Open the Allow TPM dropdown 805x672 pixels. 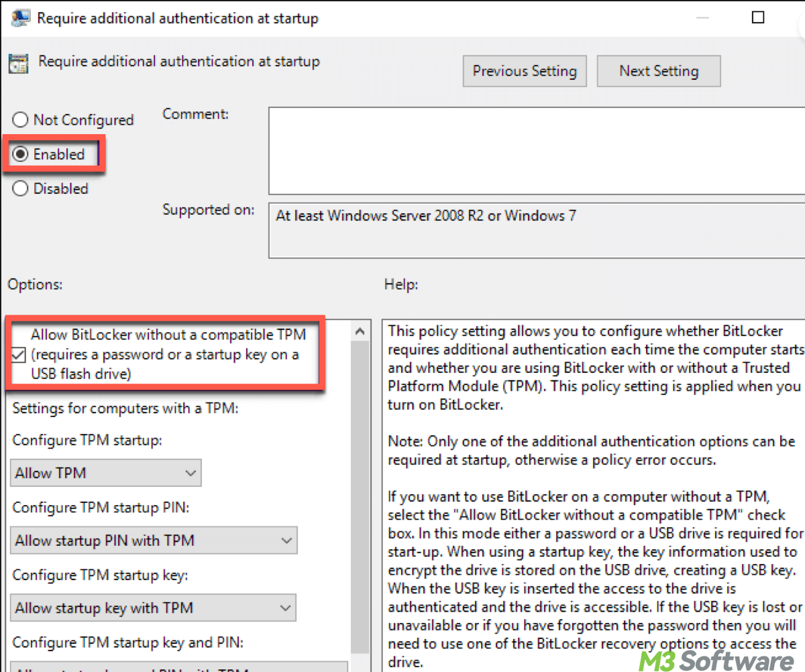(x=106, y=473)
